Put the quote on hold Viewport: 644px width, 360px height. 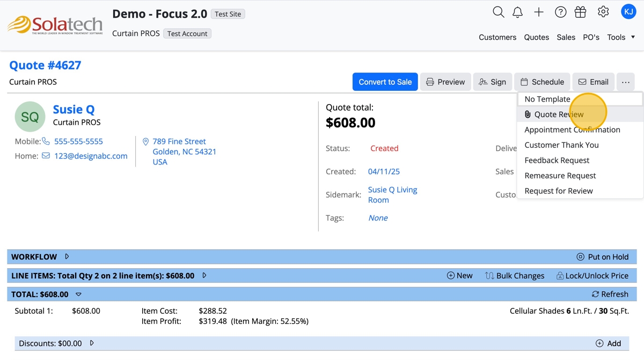point(602,257)
